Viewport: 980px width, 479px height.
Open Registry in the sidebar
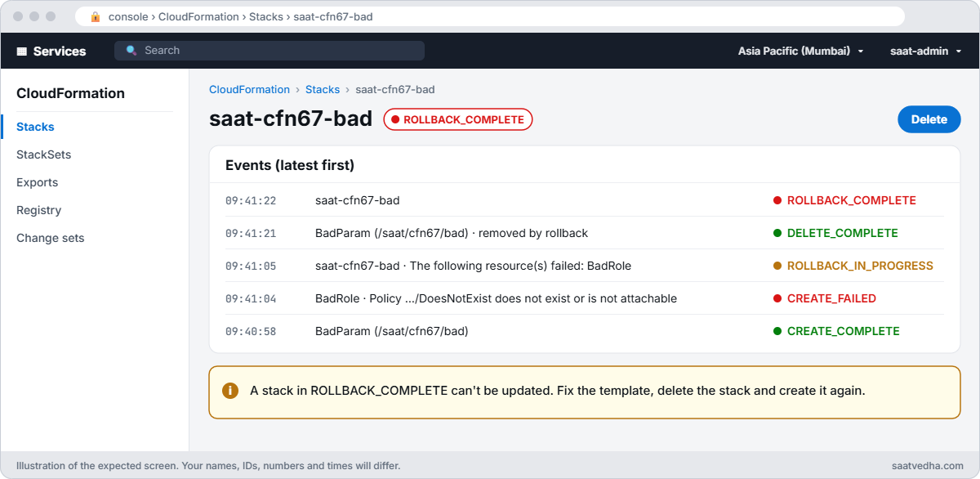click(x=38, y=210)
